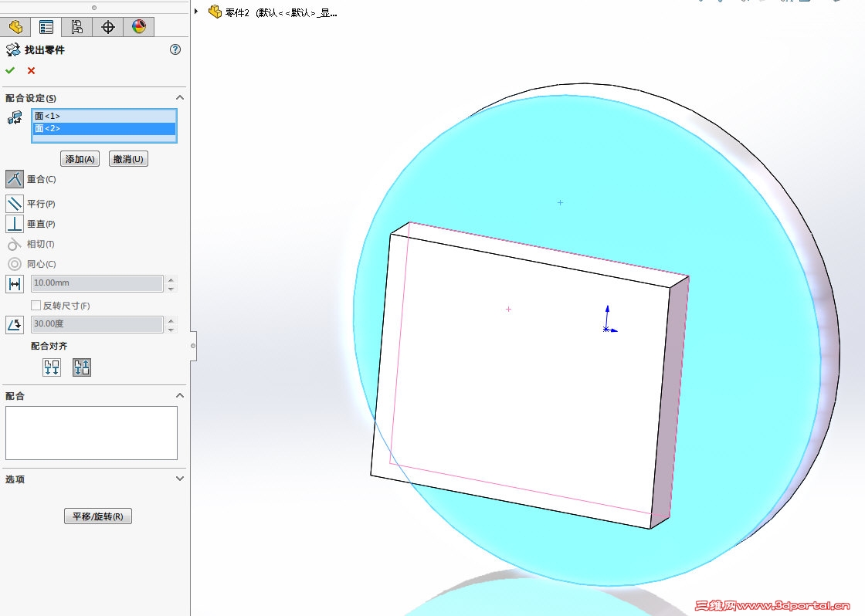Increase the angle value with up arrow
Screen dimensions: 865x616
[171, 320]
